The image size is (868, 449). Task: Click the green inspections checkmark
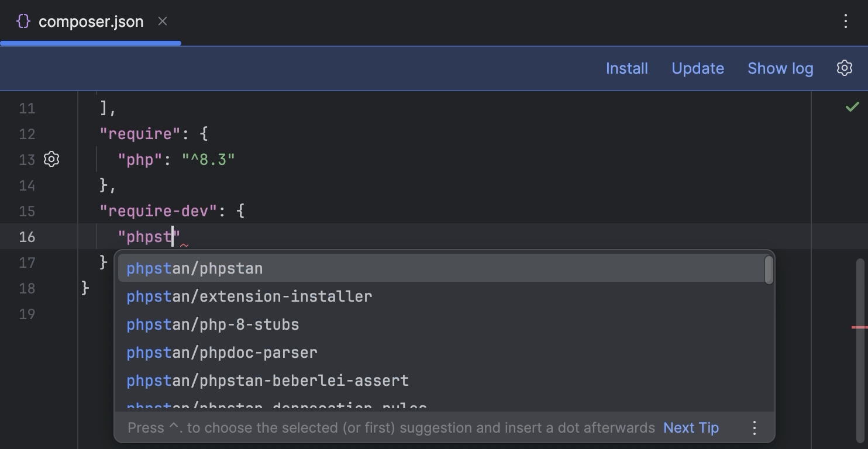(852, 106)
